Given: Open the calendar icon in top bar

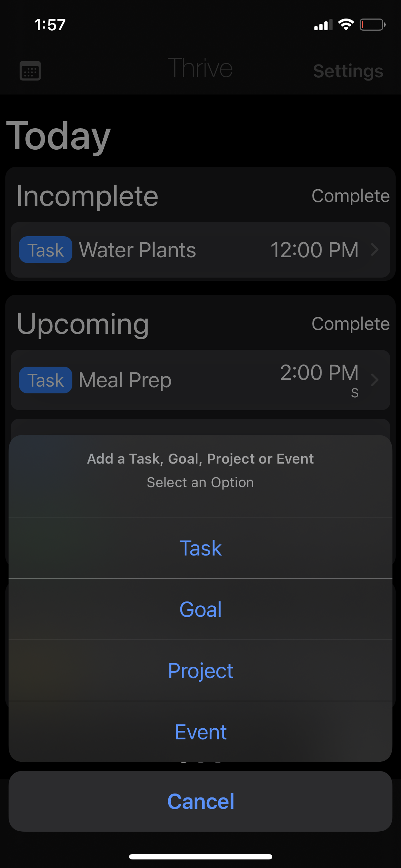Looking at the screenshot, I should point(30,71).
